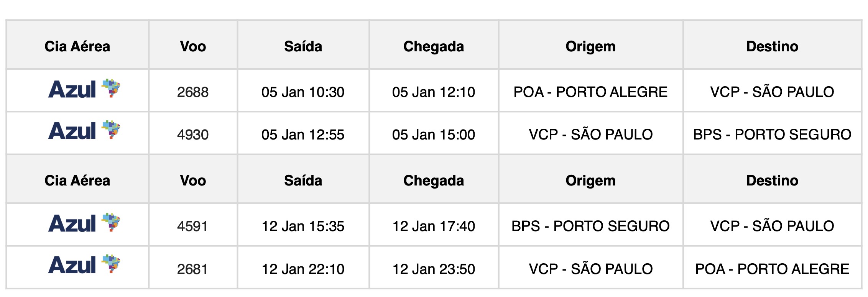Viewport: 868px width, 297px height.
Task: Click the Azul logo for flight 4591
Action: tap(84, 223)
